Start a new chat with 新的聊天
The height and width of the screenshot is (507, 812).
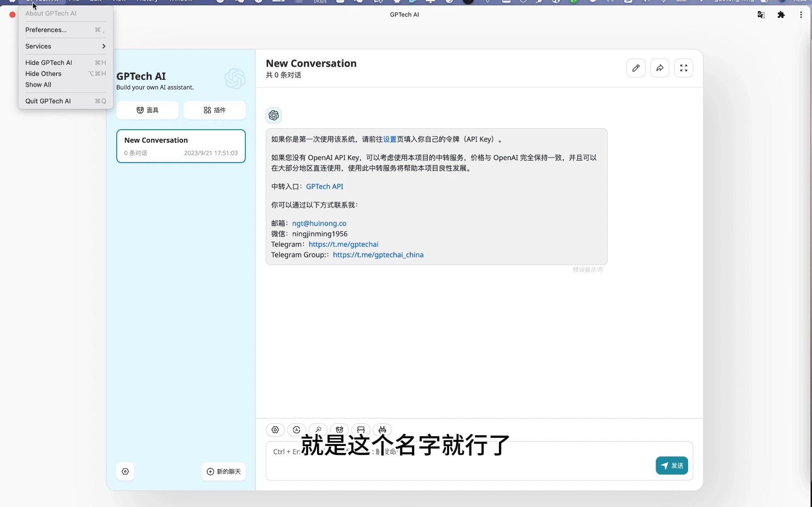224,472
